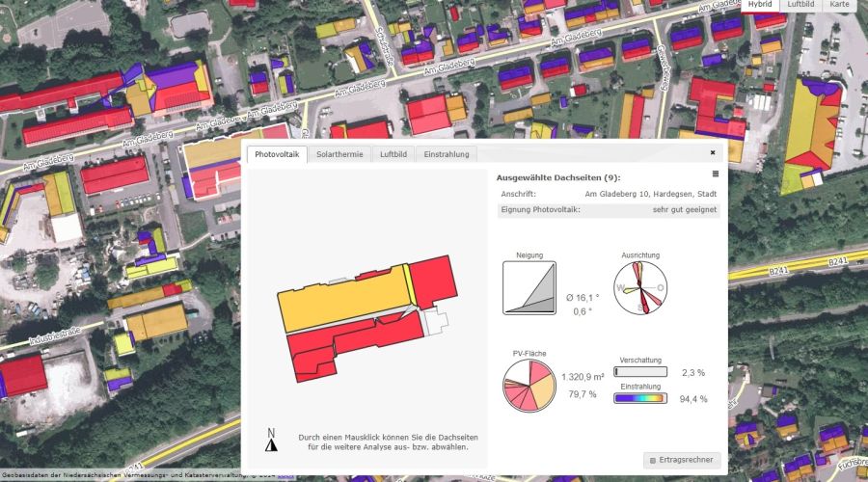The image size is (868, 482).
Task: Click the address text Am Gladeberg 10, Hardegsen
Action: click(x=650, y=194)
